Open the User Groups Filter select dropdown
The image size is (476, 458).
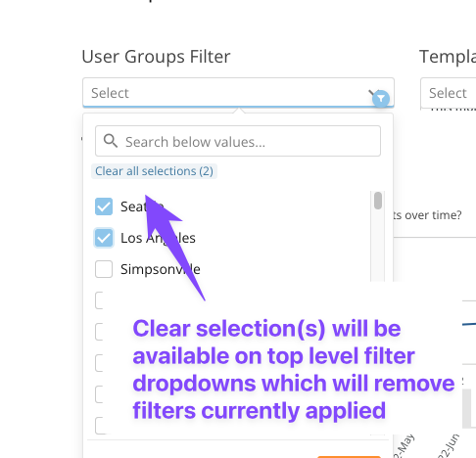pos(238,93)
